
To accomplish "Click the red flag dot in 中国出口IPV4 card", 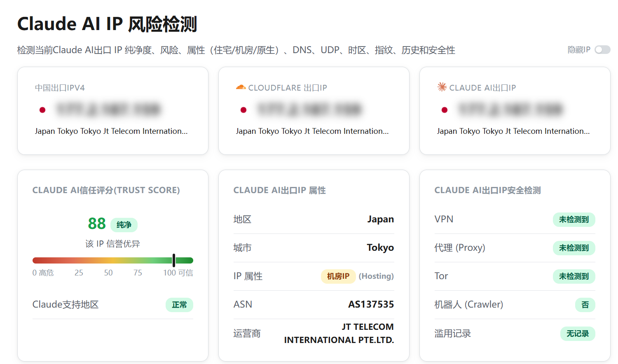I will (x=42, y=110).
